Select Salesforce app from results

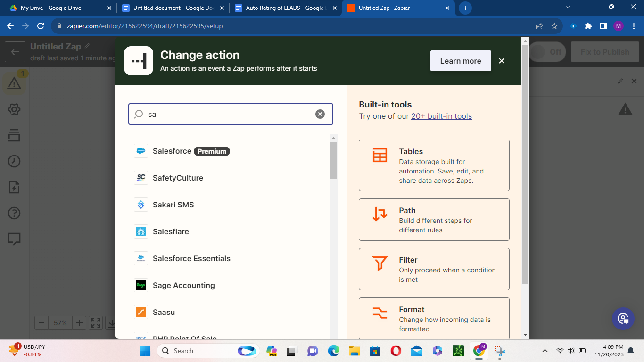tap(191, 151)
